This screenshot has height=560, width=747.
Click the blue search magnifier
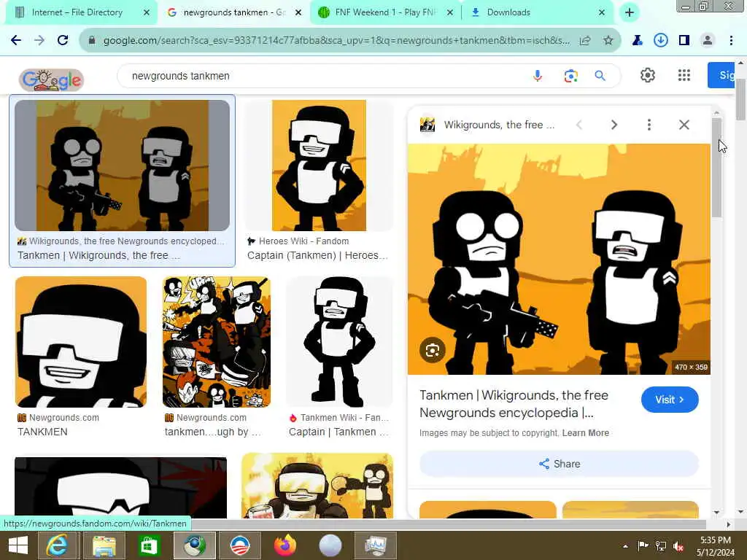pos(600,76)
